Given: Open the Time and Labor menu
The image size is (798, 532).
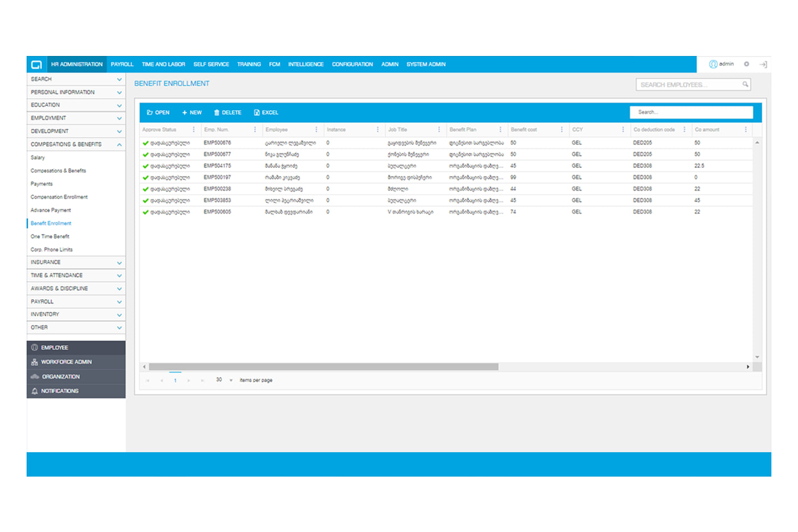Looking at the screenshot, I should [x=163, y=64].
